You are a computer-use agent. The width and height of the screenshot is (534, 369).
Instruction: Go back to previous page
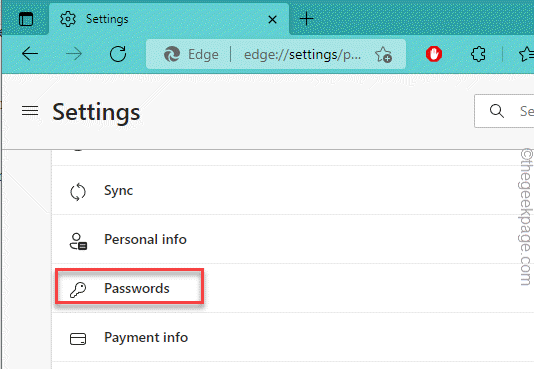click(30, 54)
